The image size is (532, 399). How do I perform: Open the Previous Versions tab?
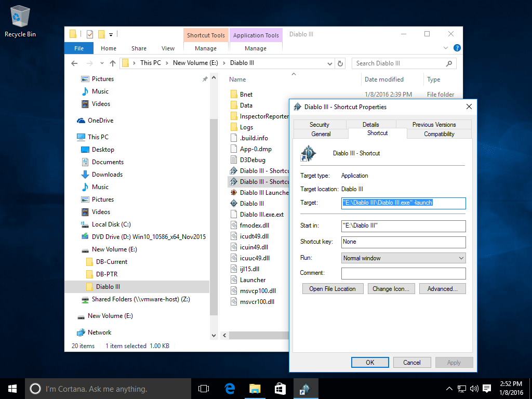434,125
